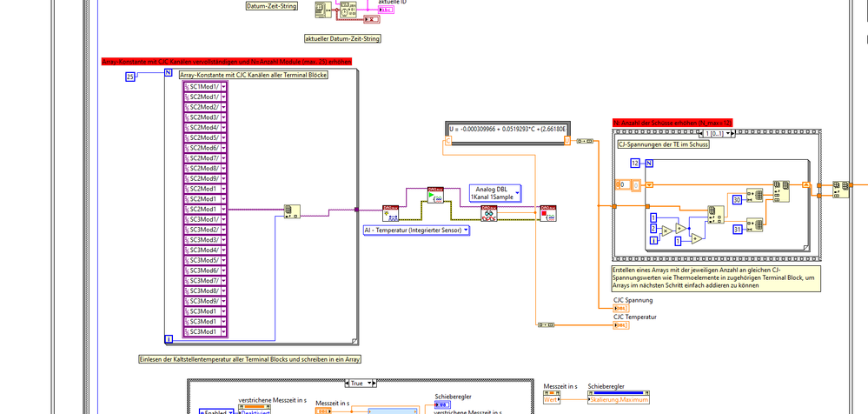Open AI - Temperatur (Integrierter Sensor) selector

click(x=417, y=230)
